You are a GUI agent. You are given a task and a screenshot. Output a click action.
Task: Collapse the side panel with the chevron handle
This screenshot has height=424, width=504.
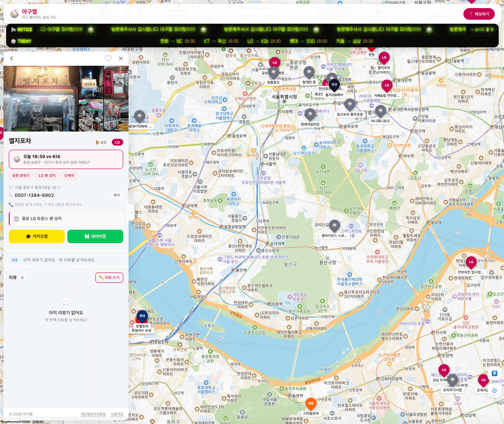click(x=131, y=212)
